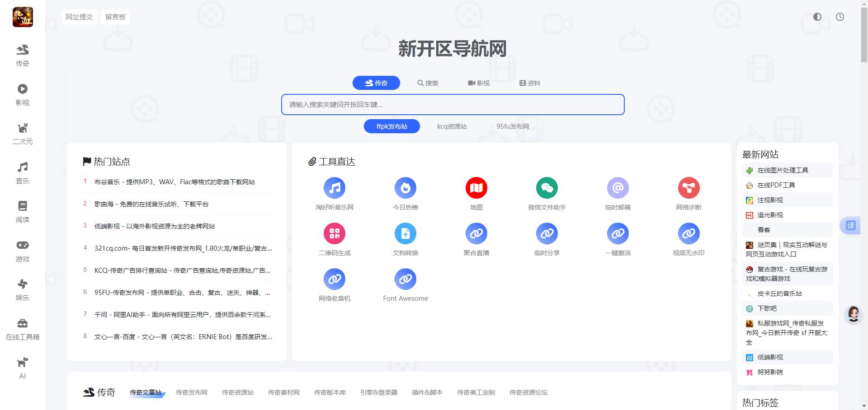Switch to 传奇版本库 tab
The width and height of the screenshot is (868, 410).
[x=330, y=392]
